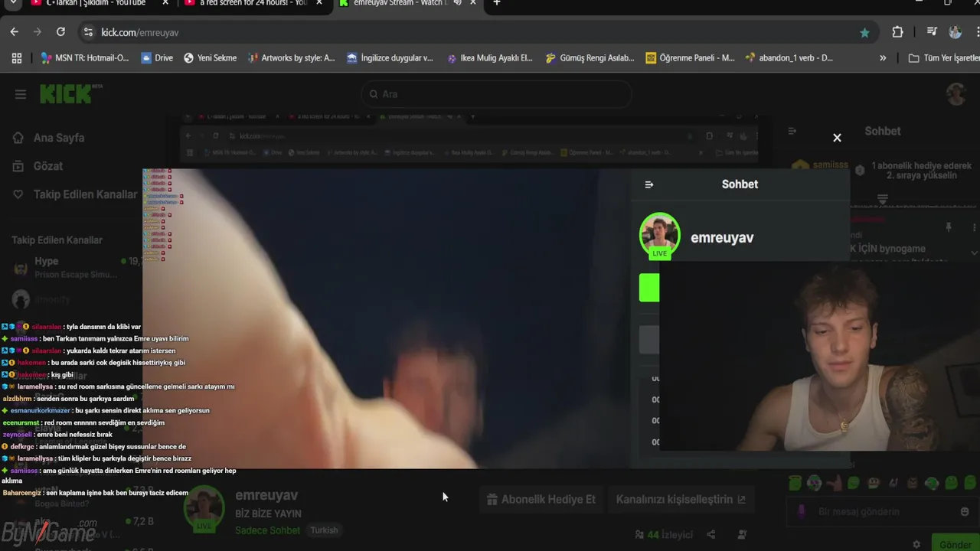This screenshot has width=980, height=551.
Task: Focus the Bir mesaj gönderin input
Action: click(882, 512)
